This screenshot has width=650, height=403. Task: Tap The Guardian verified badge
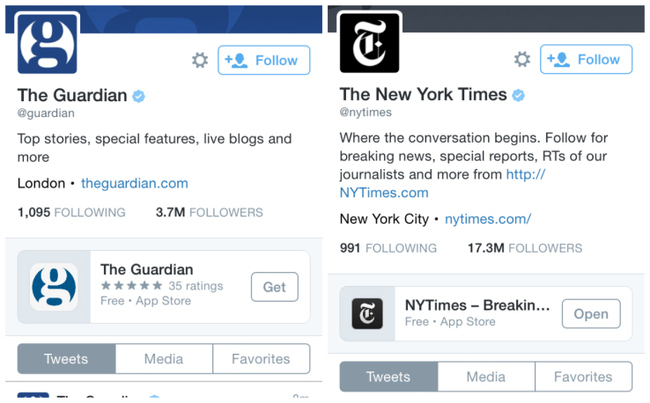point(138,96)
